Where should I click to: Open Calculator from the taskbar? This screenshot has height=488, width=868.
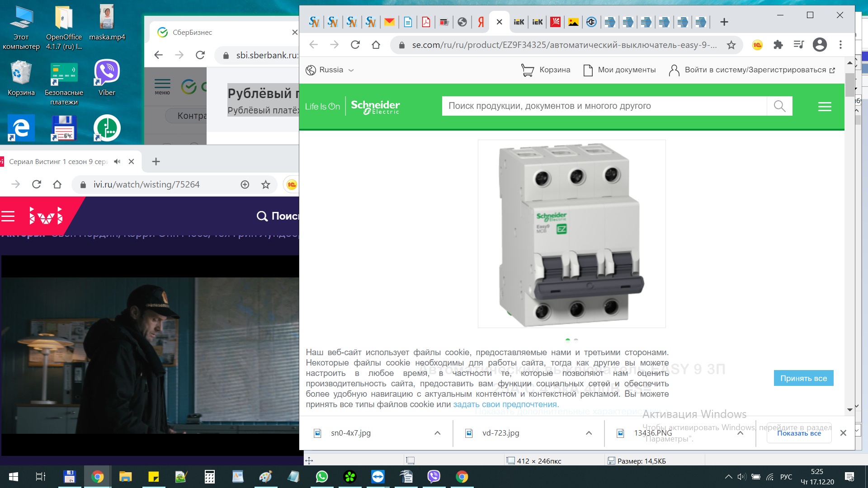click(210, 477)
